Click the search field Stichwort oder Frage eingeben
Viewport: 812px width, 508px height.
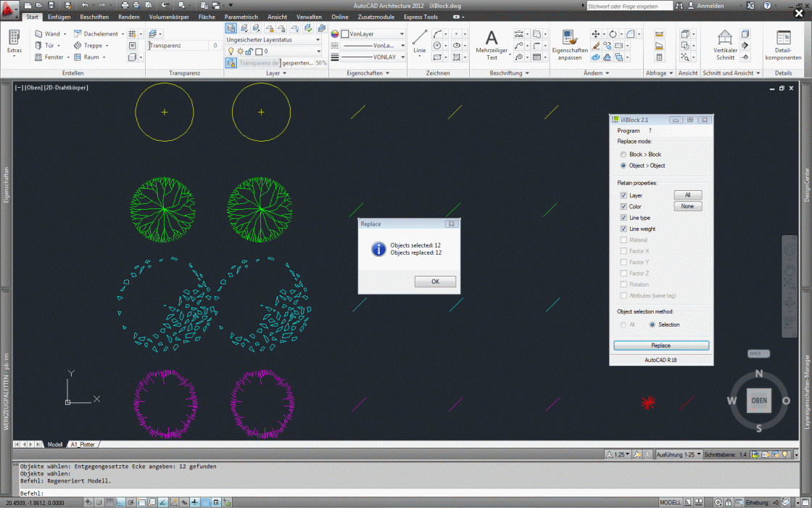(630, 7)
